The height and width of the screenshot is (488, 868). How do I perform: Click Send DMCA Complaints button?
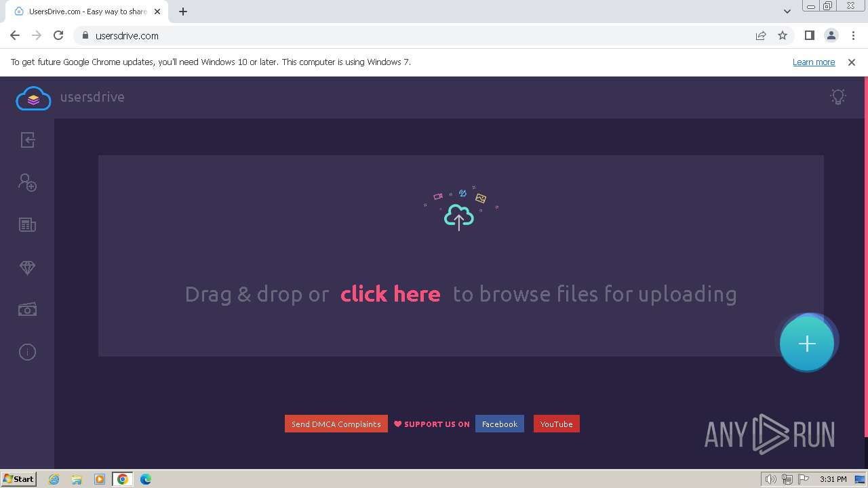pos(336,424)
